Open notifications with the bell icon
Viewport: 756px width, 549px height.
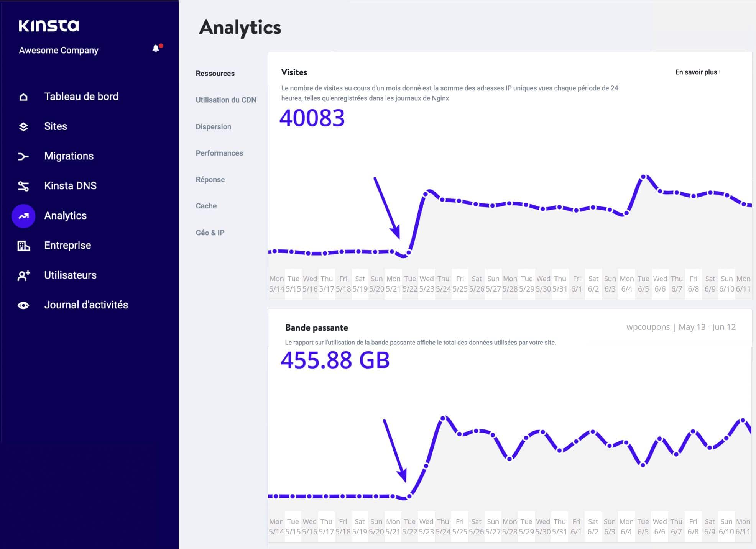(156, 48)
